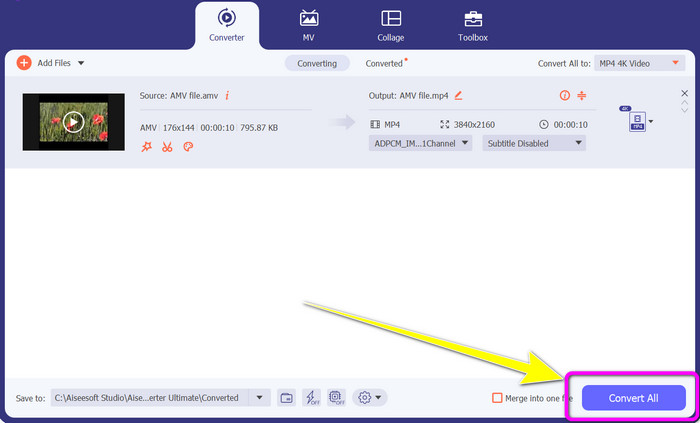Click the Convert All button

(633, 397)
